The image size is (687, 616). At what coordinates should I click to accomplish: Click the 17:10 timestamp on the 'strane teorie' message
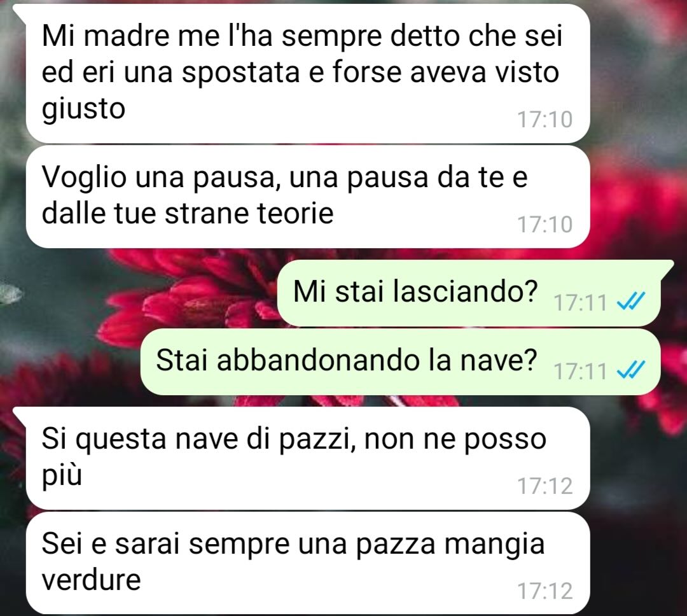pos(545,225)
